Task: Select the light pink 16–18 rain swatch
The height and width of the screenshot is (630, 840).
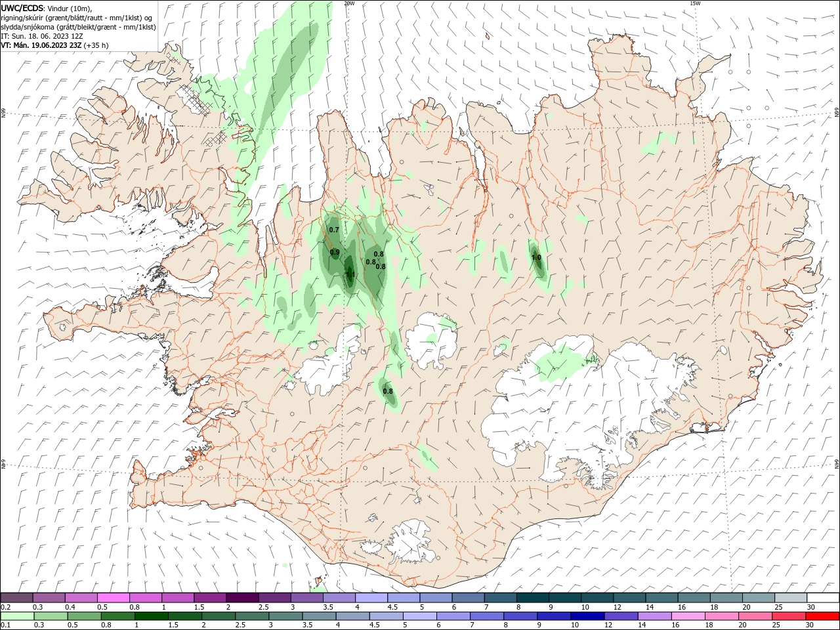Action: coord(688,616)
